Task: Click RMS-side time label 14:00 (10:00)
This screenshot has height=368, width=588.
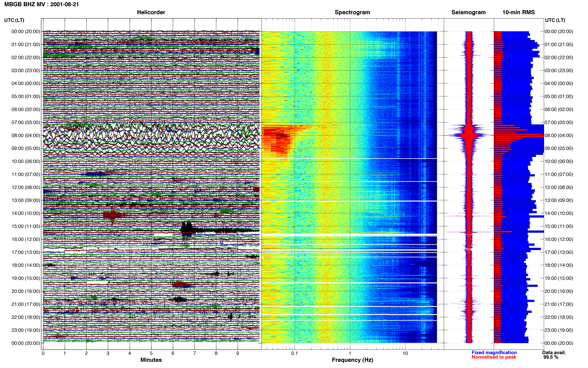Action: 559,213
